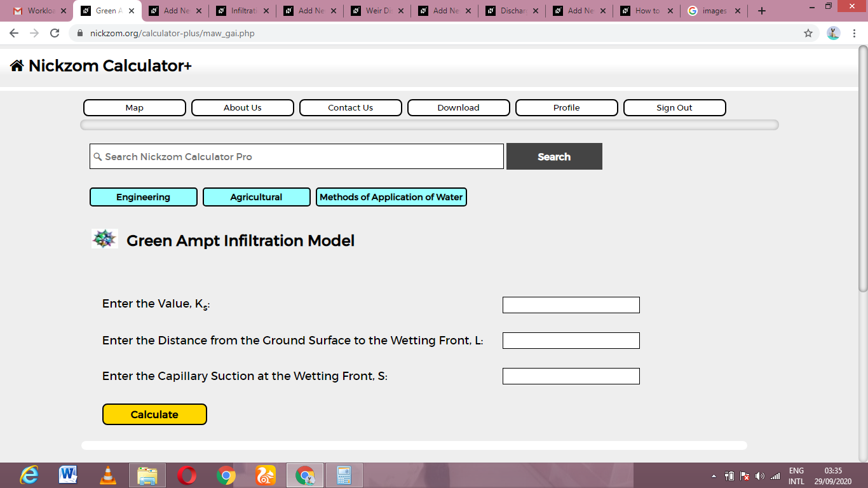Screen dimensions: 868x488
Task: Click the browser back arrow
Action: coord(14,33)
